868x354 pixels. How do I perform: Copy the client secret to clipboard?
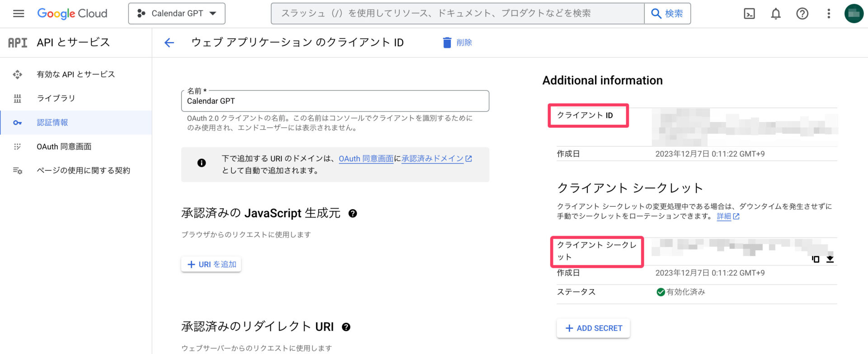click(x=816, y=259)
